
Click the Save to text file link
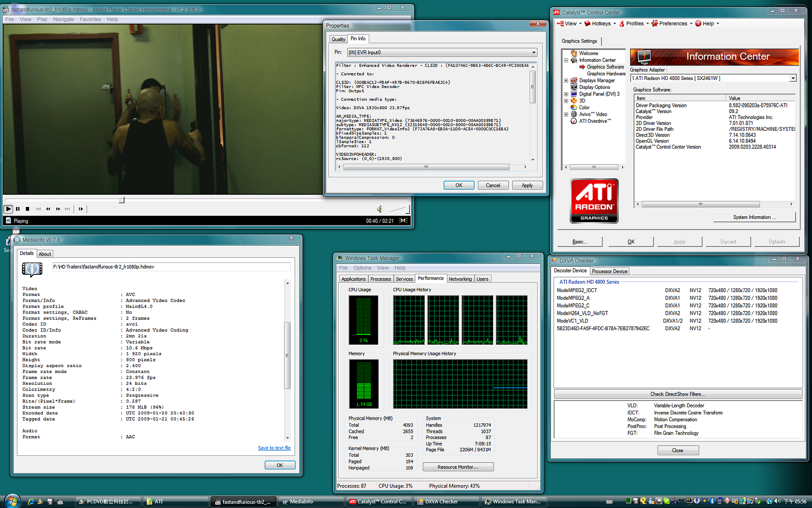point(274,448)
